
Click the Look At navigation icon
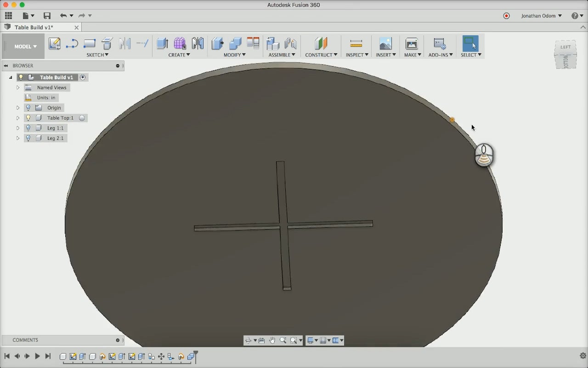(261, 340)
